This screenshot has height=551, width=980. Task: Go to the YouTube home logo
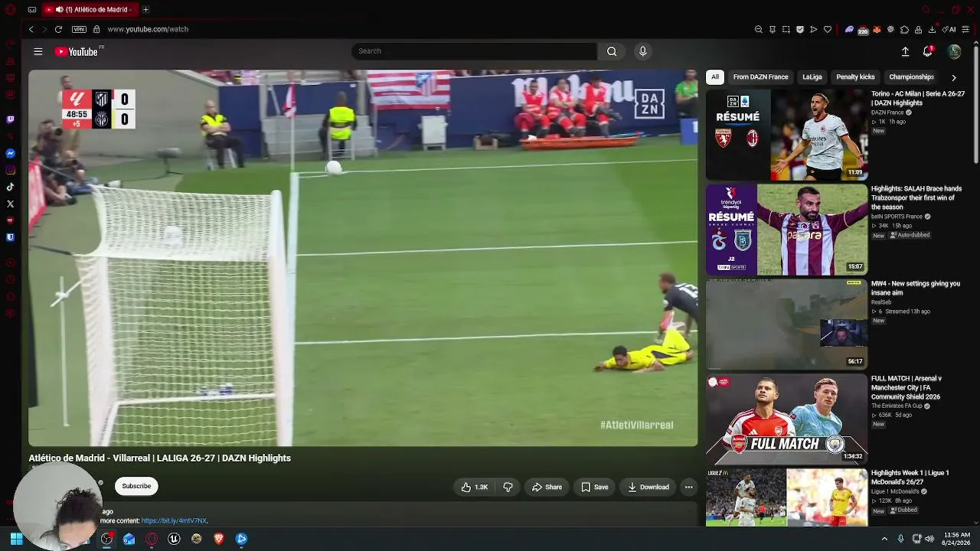pyautogui.click(x=77, y=51)
